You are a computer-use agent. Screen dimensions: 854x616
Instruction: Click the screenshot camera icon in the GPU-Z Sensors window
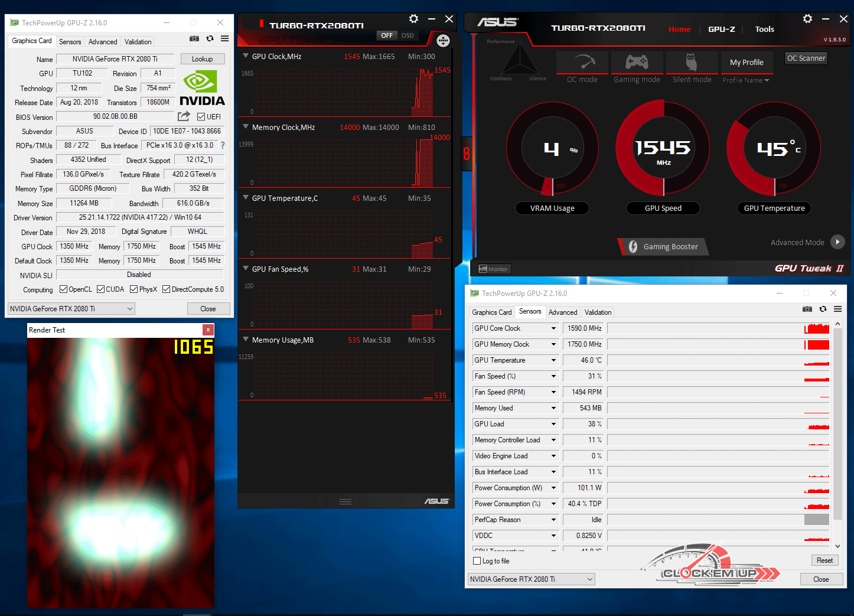tap(807, 309)
